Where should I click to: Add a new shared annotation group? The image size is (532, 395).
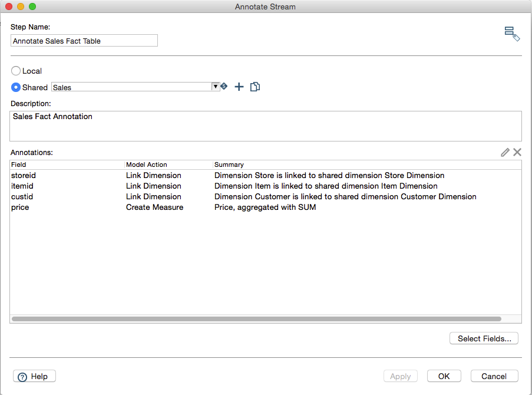(x=239, y=87)
